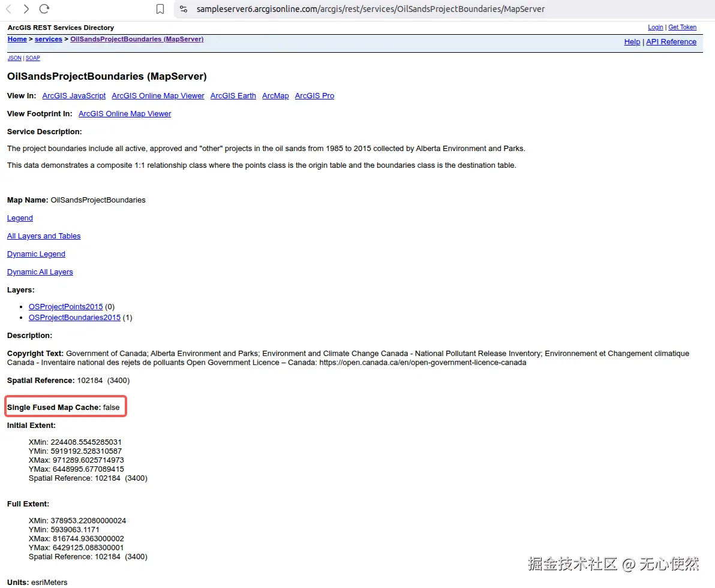Open the Login link
The height and width of the screenshot is (588, 715).
[655, 28]
